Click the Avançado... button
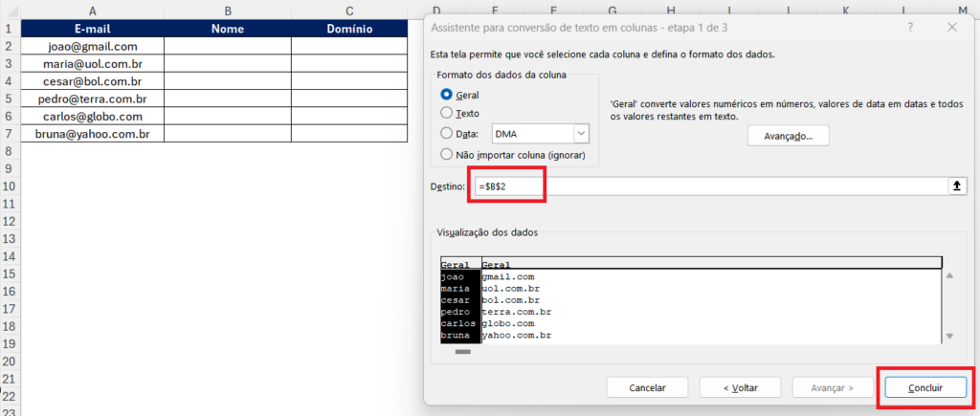The image size is (980, 416). [788, 136]
